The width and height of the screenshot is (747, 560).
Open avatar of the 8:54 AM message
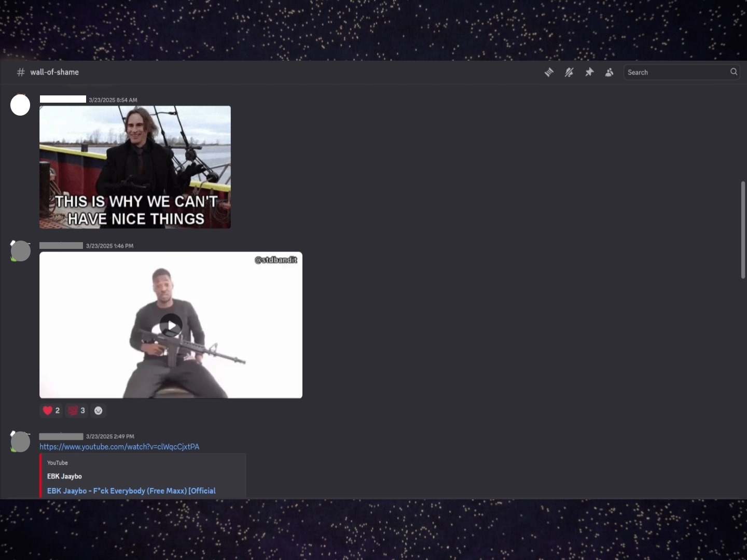tap(20, 105)
